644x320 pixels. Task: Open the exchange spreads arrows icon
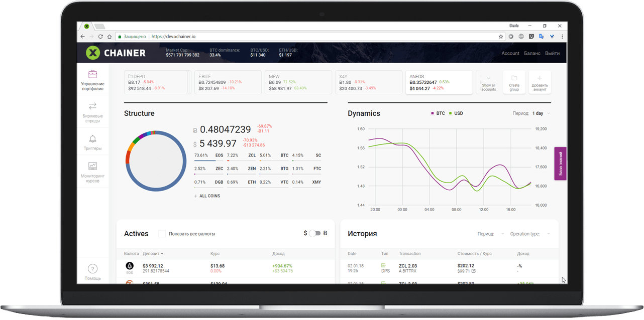(92, 106)
